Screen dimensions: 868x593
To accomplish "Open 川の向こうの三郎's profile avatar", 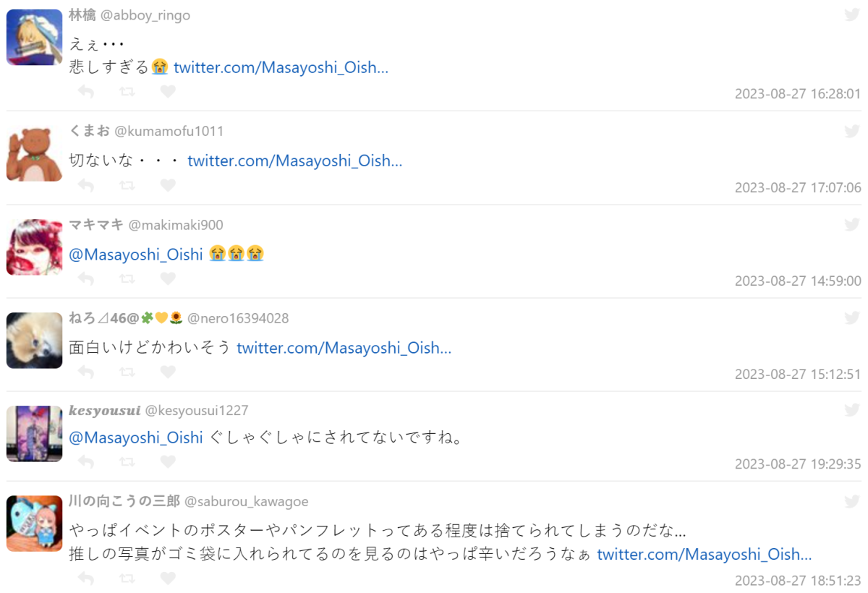I will tap(35, 524).
